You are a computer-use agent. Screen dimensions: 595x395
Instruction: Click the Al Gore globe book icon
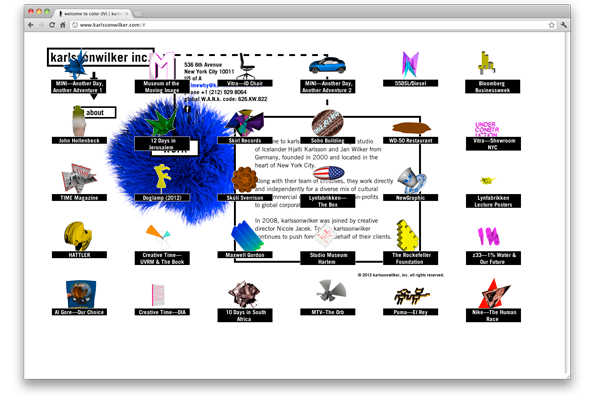tap(80, 294)
